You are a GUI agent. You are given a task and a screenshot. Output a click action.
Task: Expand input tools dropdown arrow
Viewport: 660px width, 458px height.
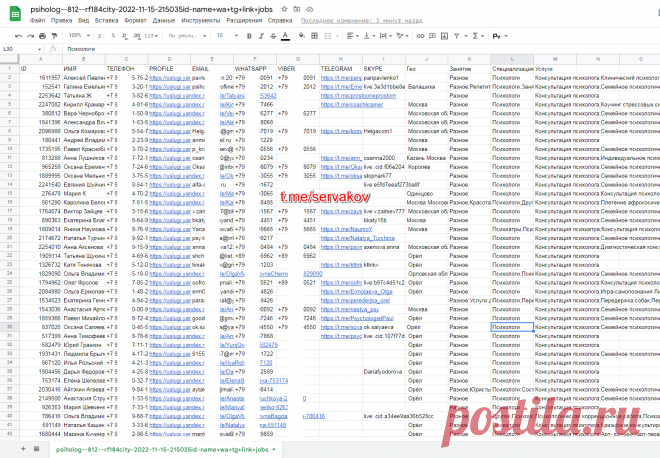(506, 36)
